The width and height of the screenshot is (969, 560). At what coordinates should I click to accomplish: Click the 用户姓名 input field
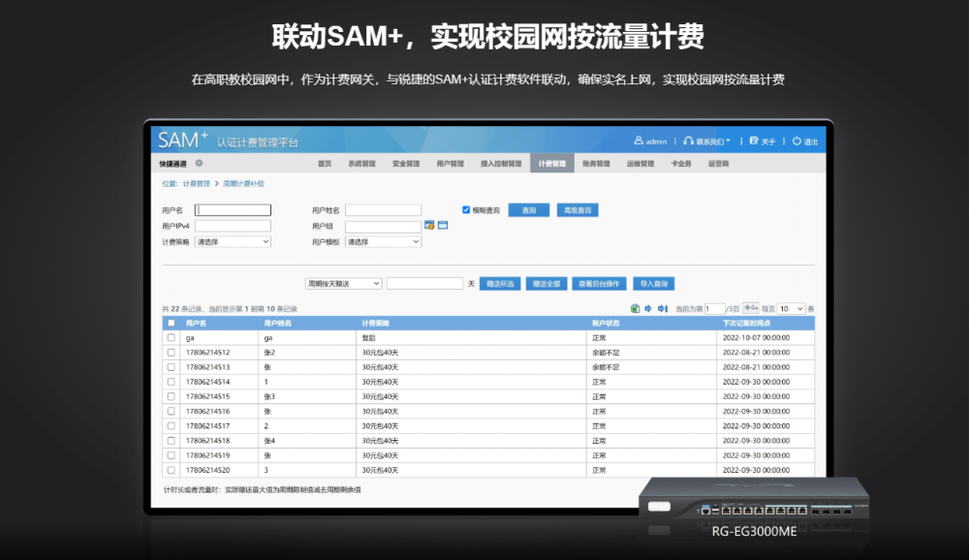[383, 210]
